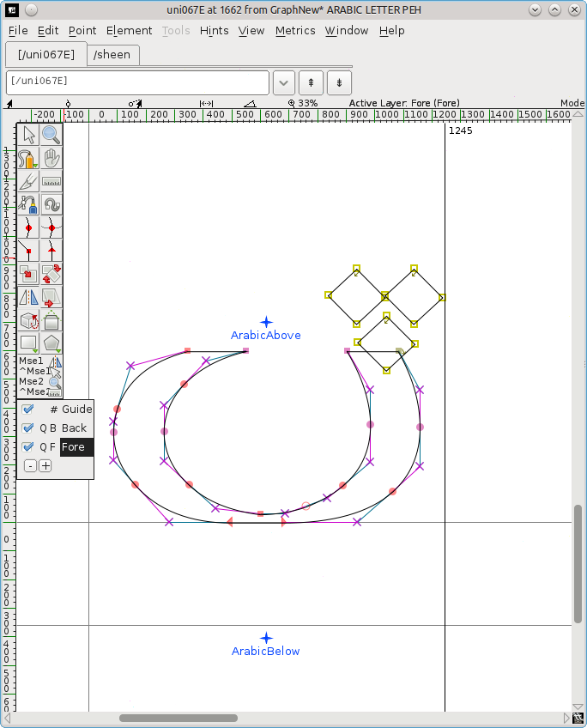Toggle Guide layer visibility checkbox
This screenshot has height=728, width=587.
[x=28, y=409]
